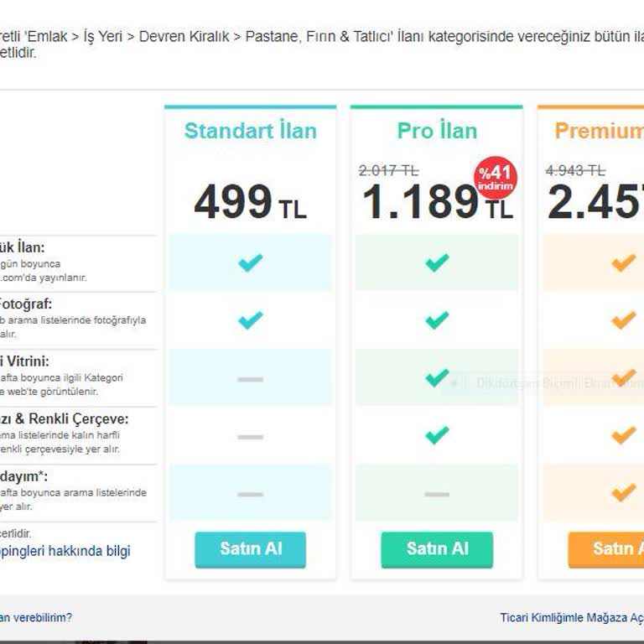Open the Ticari Kimliğimle Mağaza Aç link
Screen dimensions: 644x644
[x=572, y=617]
